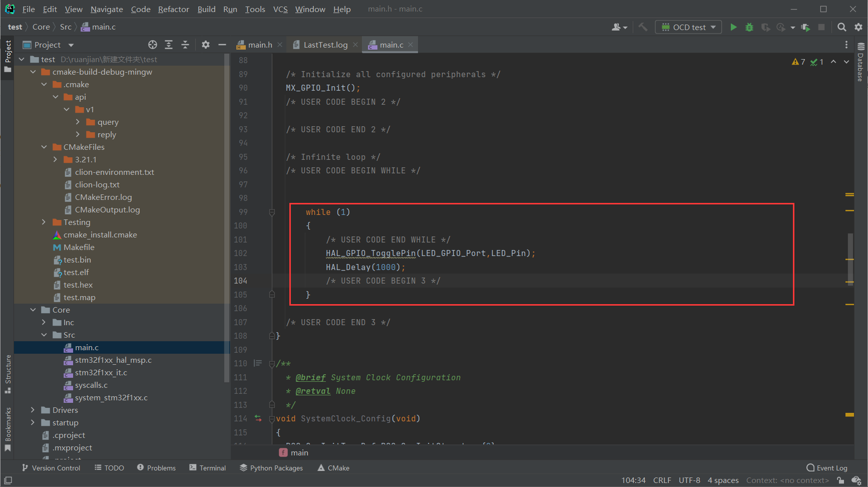Hide the Project tool window

(x=222, y=45)
